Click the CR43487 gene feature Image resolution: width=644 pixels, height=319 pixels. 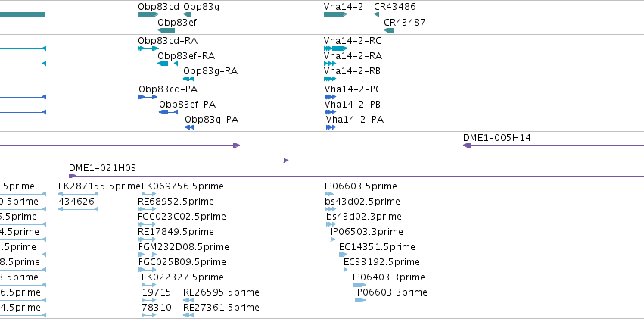(x=388, y=30)
